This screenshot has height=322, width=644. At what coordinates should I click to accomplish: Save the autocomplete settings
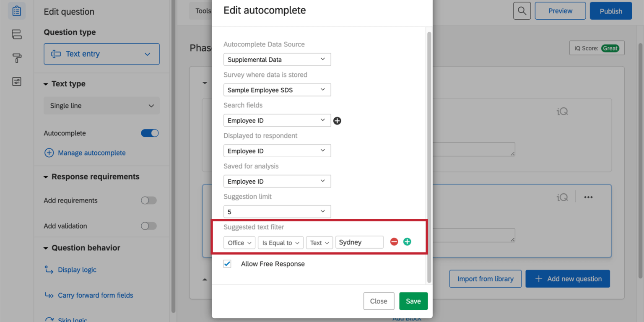point(413,301)
